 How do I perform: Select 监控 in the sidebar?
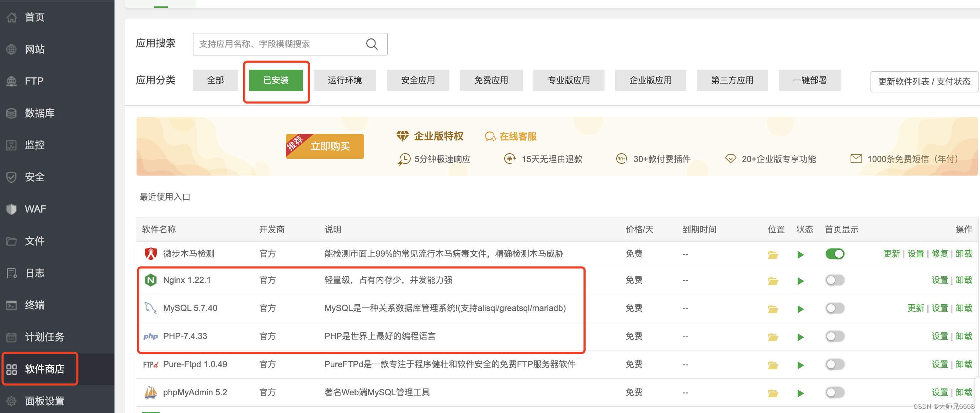coord(34,145)
